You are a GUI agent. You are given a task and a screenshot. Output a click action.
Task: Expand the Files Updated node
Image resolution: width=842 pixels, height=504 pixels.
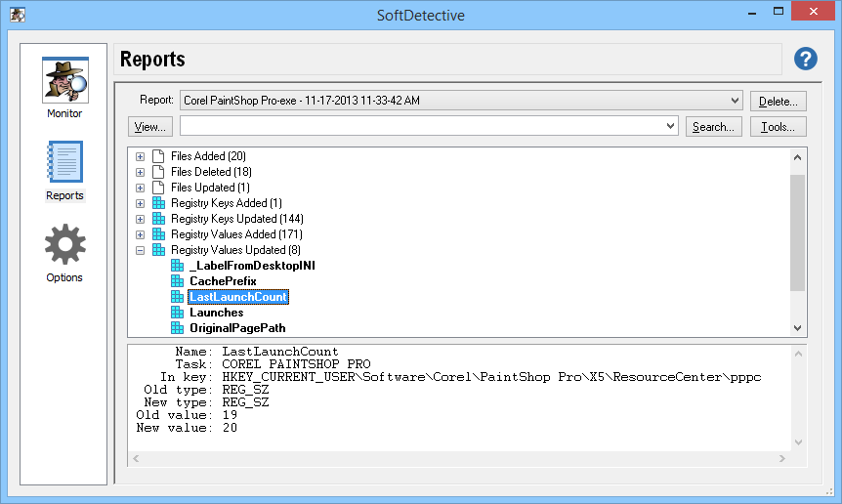pos(140,188)
